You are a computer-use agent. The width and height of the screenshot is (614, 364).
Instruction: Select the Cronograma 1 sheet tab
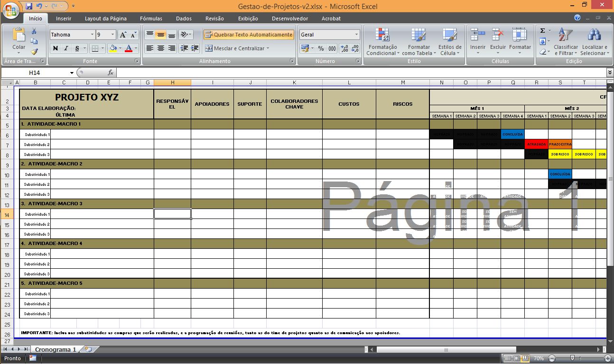pos(56,349)
